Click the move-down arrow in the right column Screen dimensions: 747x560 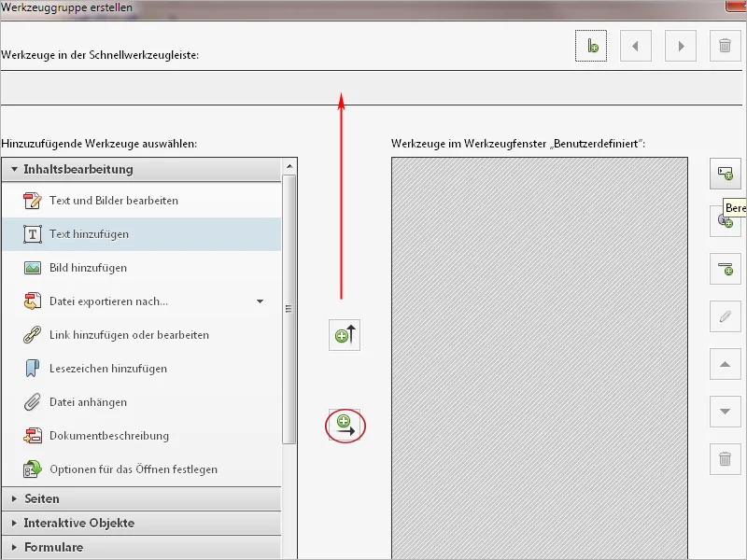726,411
